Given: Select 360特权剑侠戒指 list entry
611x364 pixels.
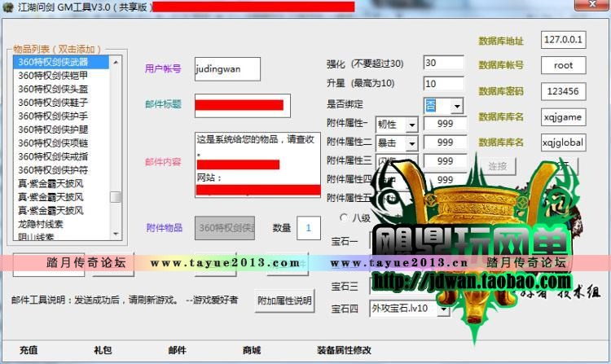Looking at the screenshot, I should (x=61, y=156).
